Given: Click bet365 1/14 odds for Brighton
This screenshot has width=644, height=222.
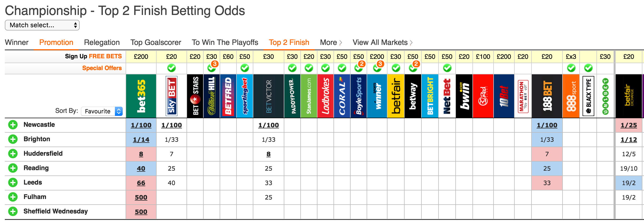Looking at the screenshot, I should click(141, 140).
